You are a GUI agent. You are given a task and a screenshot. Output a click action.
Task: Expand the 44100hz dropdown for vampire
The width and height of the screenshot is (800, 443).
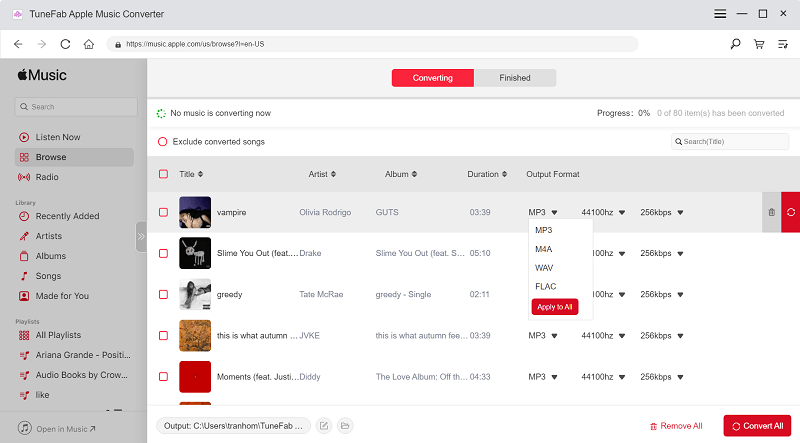[x=603, y=212]
